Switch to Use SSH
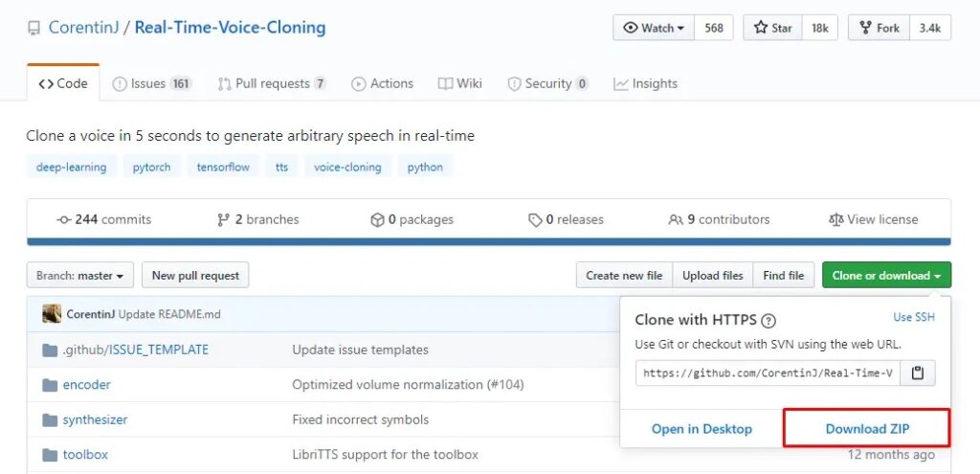The width and height of the screenshot is (980, 474). (x=914, y=317)
